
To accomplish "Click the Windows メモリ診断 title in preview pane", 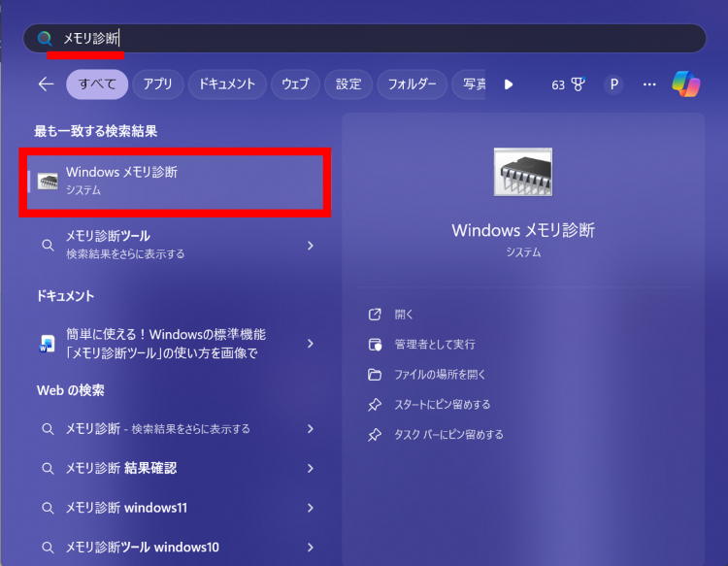I will tap(523, 230).
